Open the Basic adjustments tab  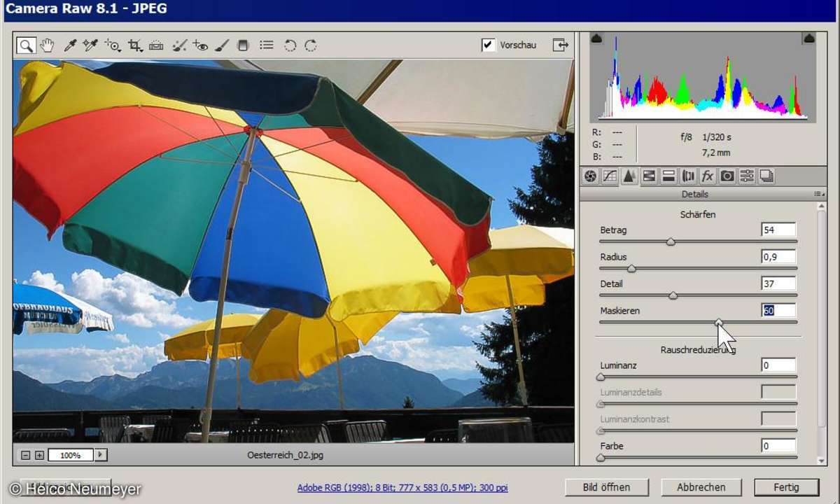click(x=590, y=176)
